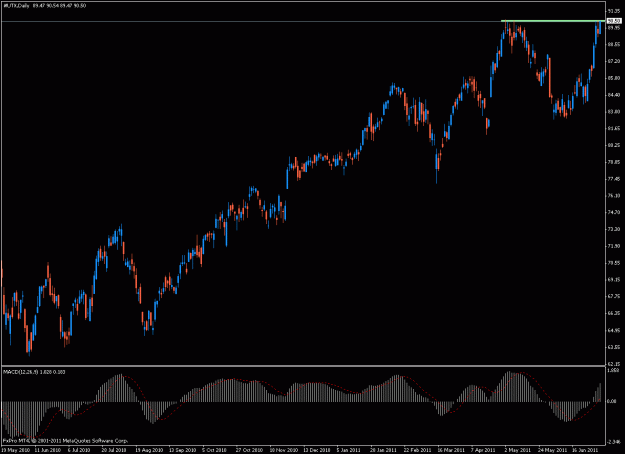Click the MACD(12,26,9) indicator label
Viewport: 625px width, 454px height.
[20, 372]
